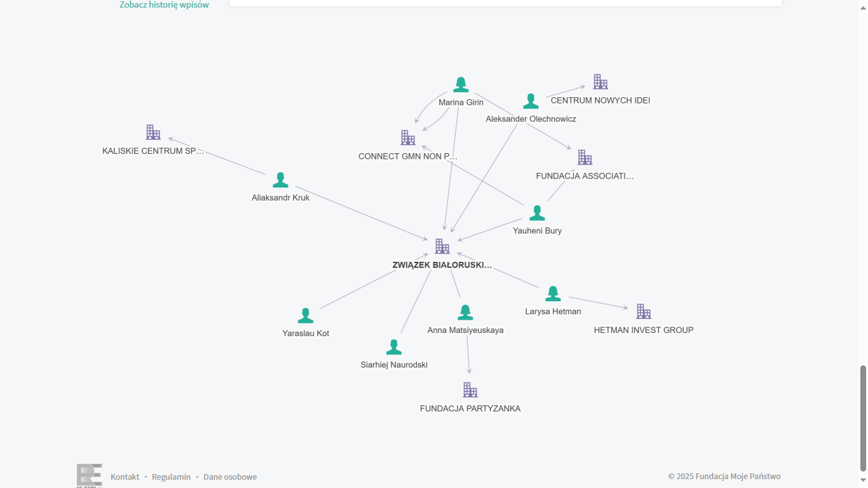The width and height of the screenshot is (868, 488).
Task: Click the vertical page scrollbar thumb
Action: (862, 418)
